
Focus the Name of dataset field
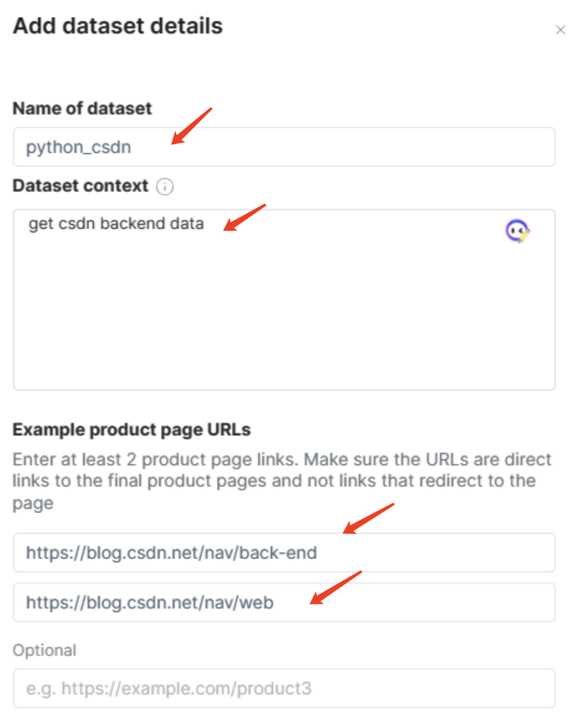[x=284, y=147]
